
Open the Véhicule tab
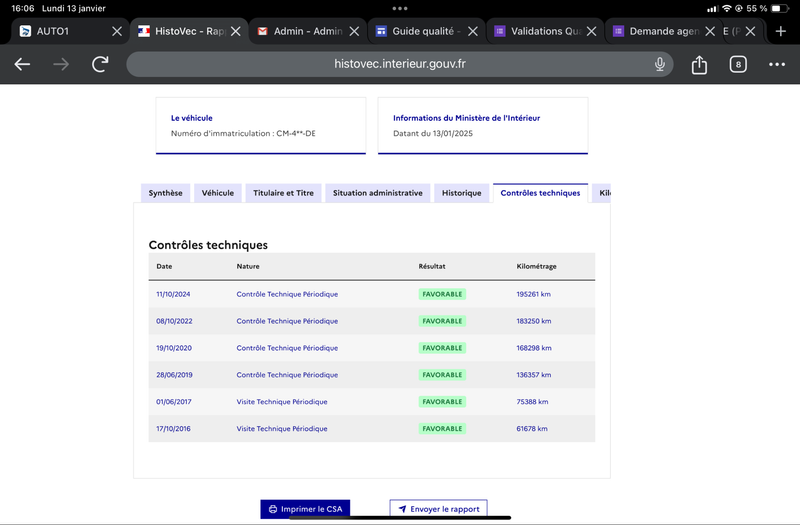218,193
